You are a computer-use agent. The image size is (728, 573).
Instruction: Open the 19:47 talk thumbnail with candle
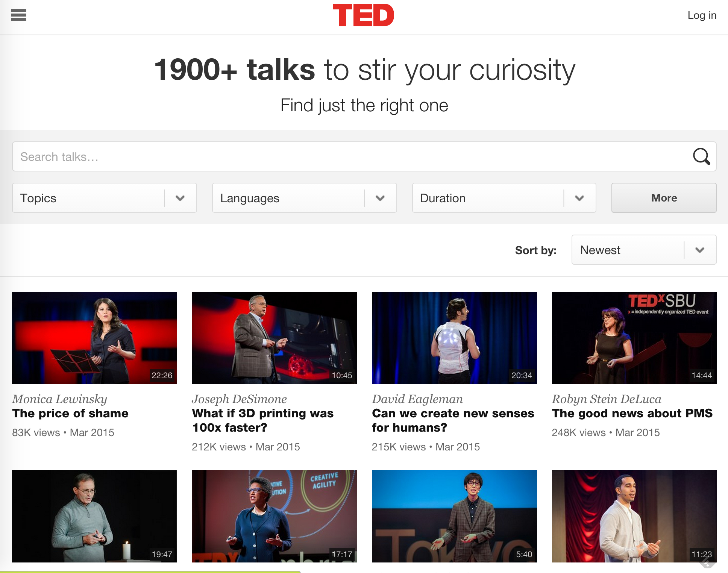94,516
